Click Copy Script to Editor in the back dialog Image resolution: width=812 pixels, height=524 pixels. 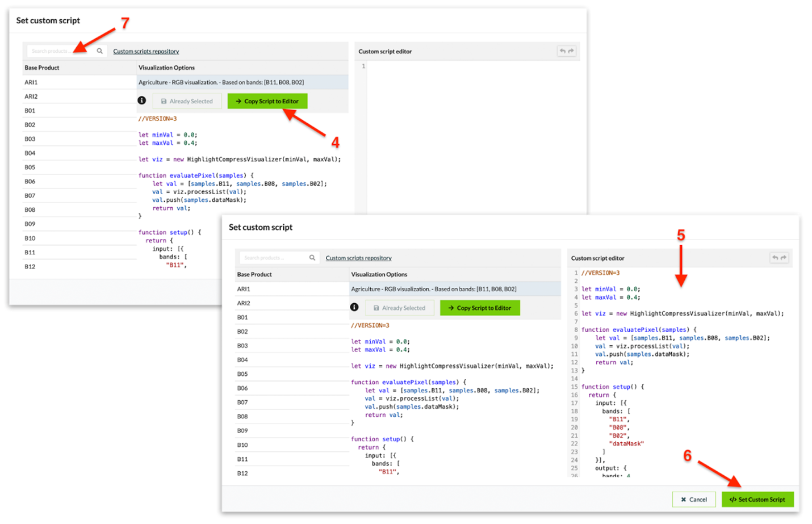click(267, 101)
